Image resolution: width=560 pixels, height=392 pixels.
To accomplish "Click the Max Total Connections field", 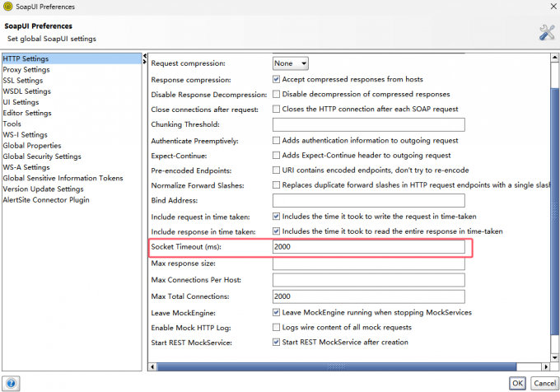I will (369, 296).
